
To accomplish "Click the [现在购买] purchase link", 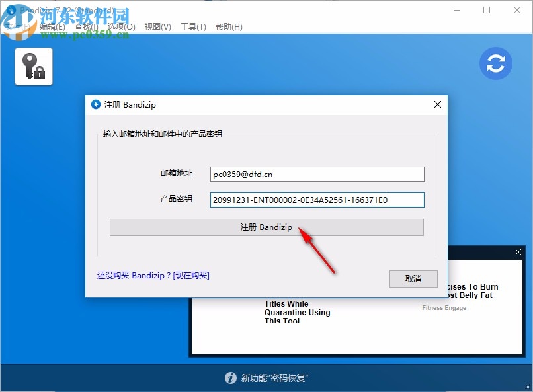I will coord(191,275).
